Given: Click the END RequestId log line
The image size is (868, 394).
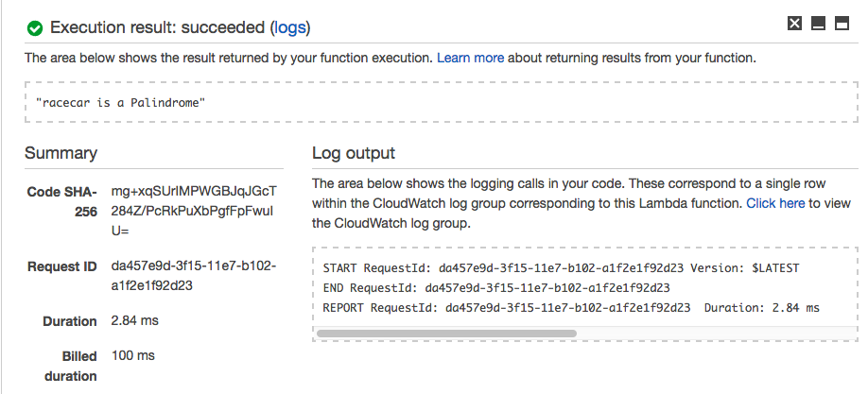Looking at the screenshot, I should [496, 288].
